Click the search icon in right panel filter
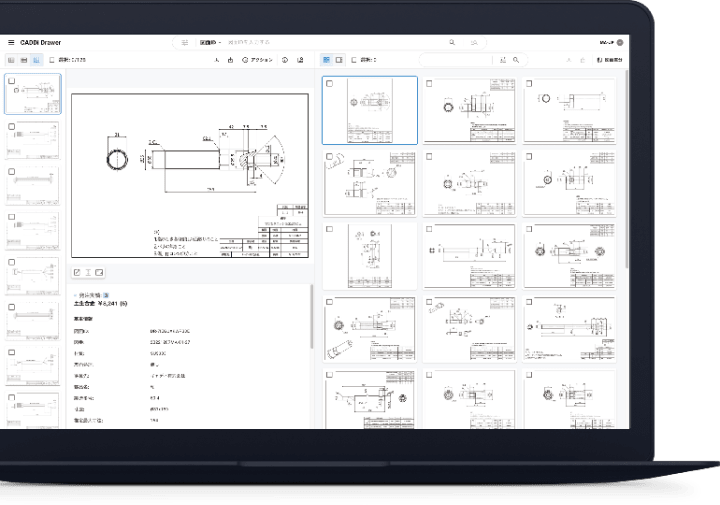This screenshot has width=720, height=505. coord(516,60)
